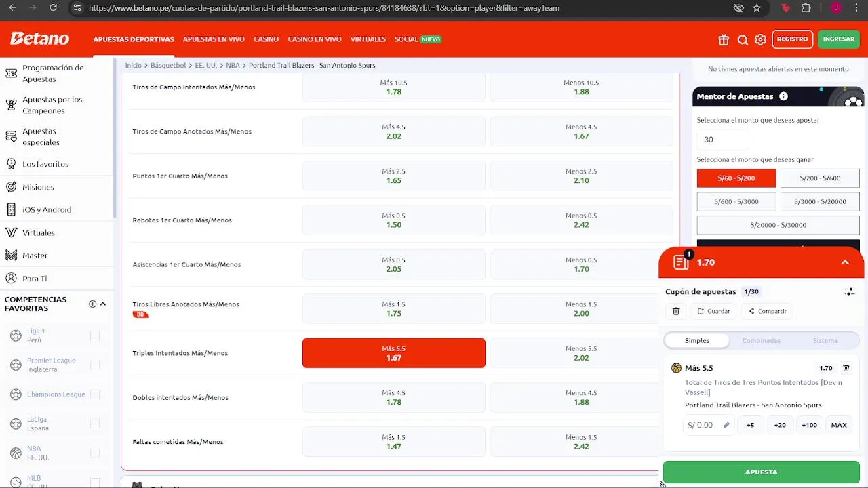The image size is (868, 488).
Task: Select Faltas cometidas Menos 1.5 odds
Action: click(581, 442)
